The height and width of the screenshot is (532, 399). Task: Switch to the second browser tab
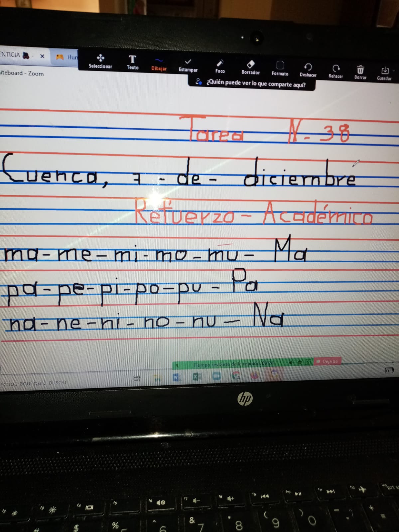pos(66,57)
